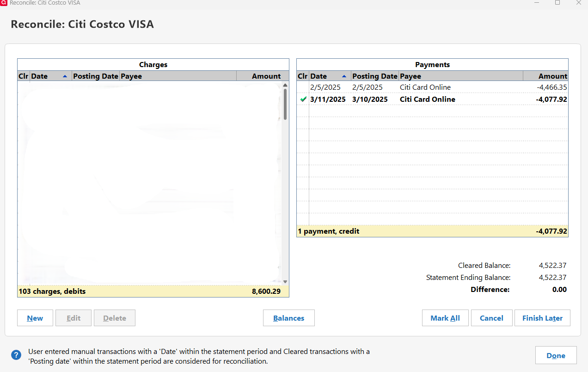Click the Charges list scrollbar thumb
Viewport: 588px width, 372px height.
point(285,104)
